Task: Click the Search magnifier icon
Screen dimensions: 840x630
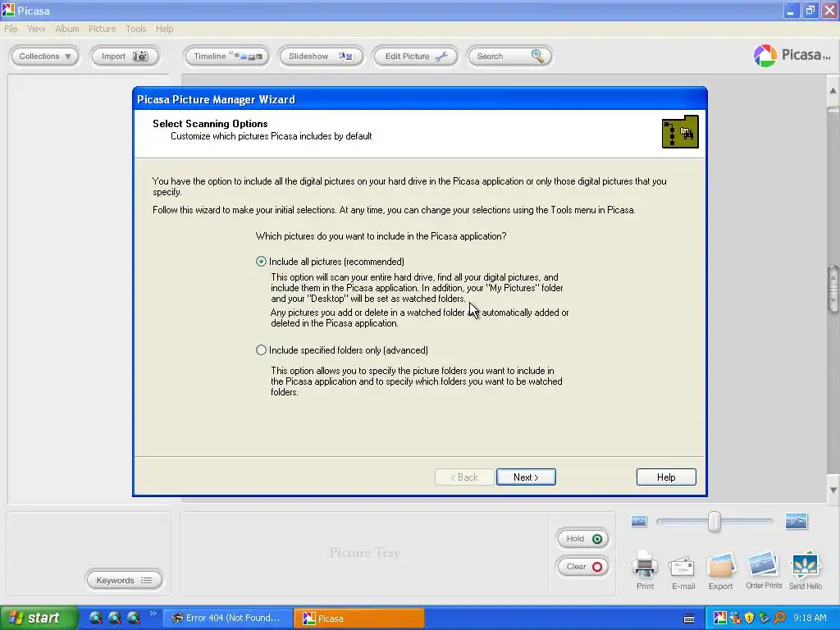Action: [x=537, y=56]
